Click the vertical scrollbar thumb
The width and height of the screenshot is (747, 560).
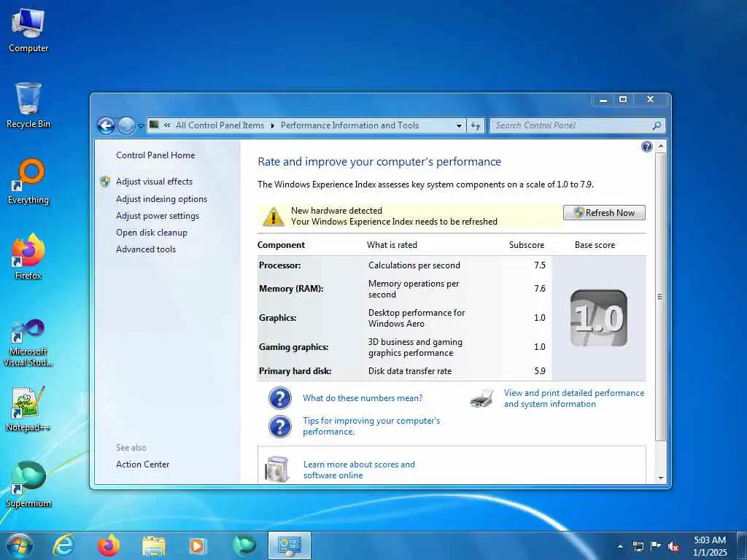pyautogui.click(x=661, y=296)
